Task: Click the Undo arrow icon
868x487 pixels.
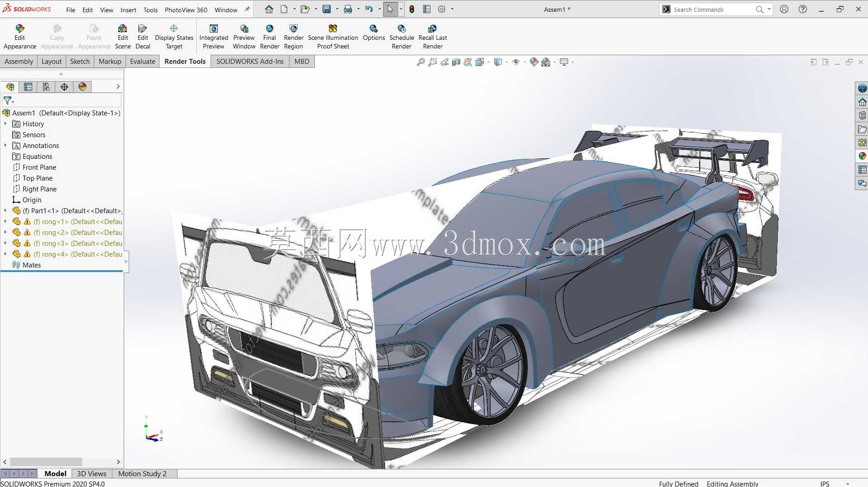Action: coord(369,9)
